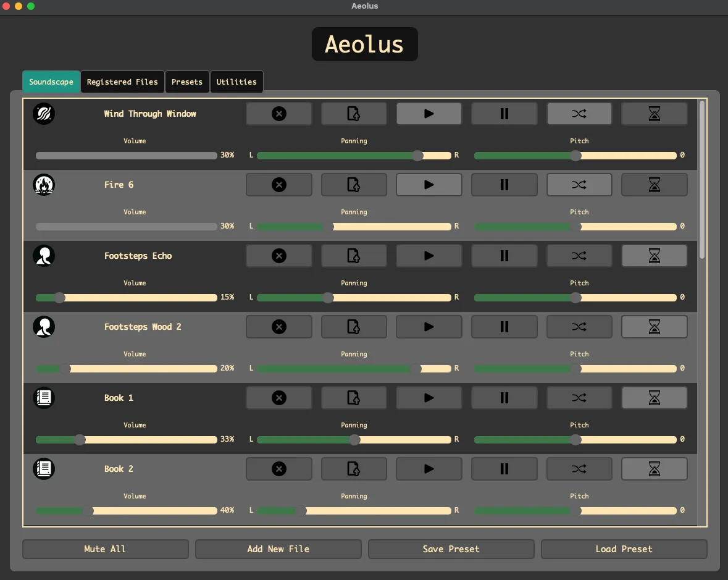Open the Utilities tab
Screen dimensions: 728x580
coord(236,82)
